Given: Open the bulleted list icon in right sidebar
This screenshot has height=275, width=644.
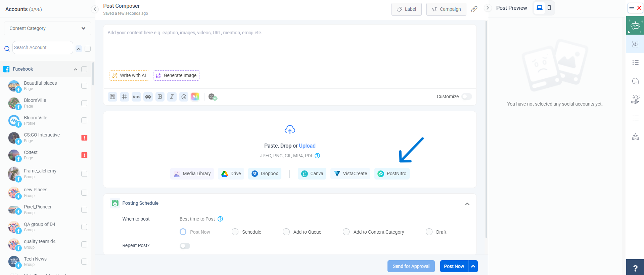Looking at the screenshot, I should pos(635,118).
